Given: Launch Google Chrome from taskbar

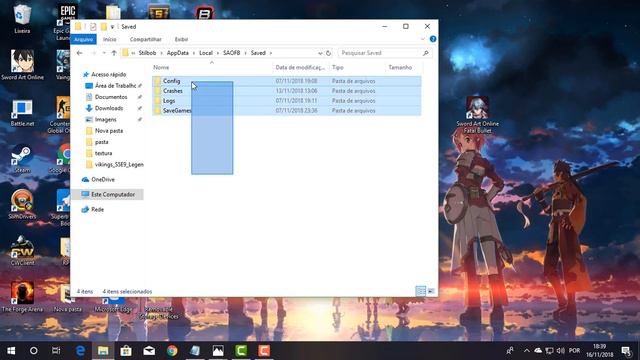Looking at the screenshot, I should pyautogui.click(x=172, y=351).
